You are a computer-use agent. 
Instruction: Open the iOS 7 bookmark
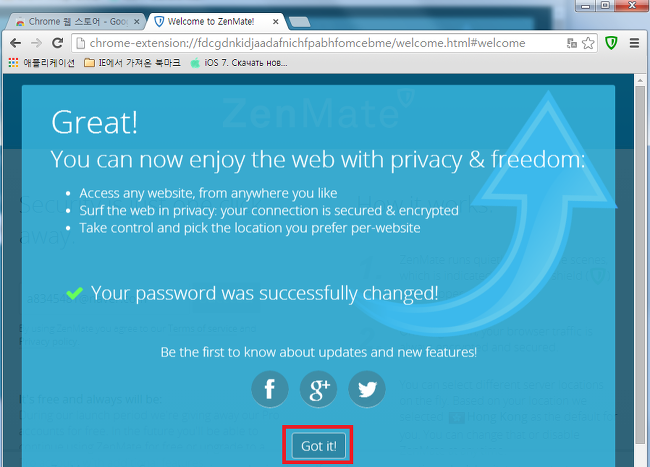pos(239,63)
